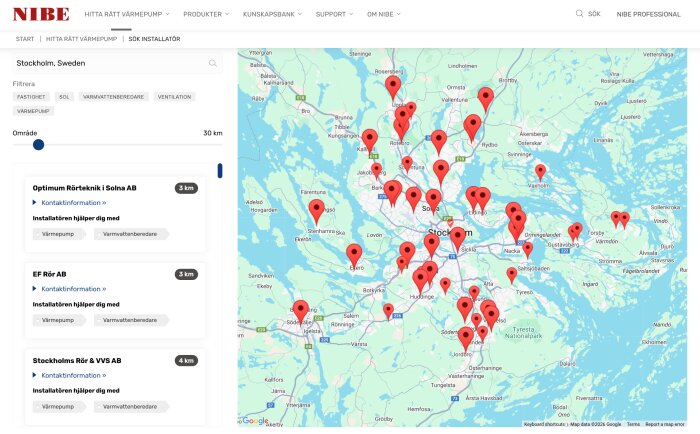Viewport: 700px width, 434px height.
Task: Click Optimum Rörteknik i Solna AB title
Action: point(84,188)
